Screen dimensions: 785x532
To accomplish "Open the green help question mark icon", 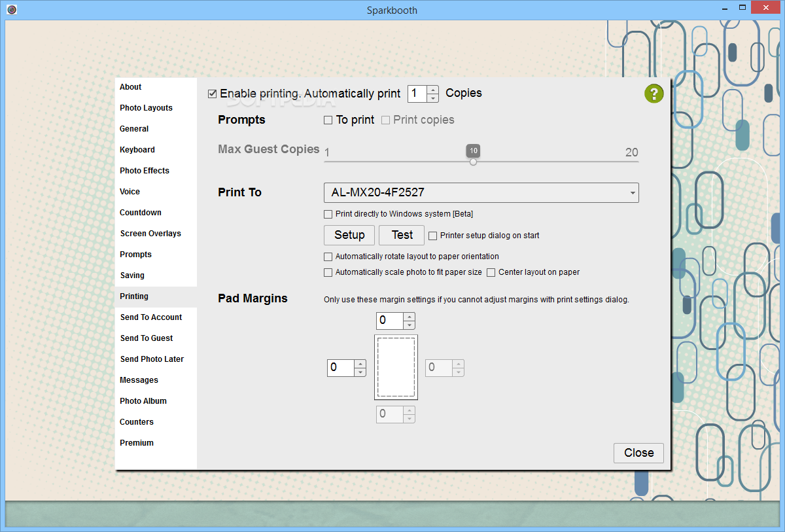I will coord(654,94).
